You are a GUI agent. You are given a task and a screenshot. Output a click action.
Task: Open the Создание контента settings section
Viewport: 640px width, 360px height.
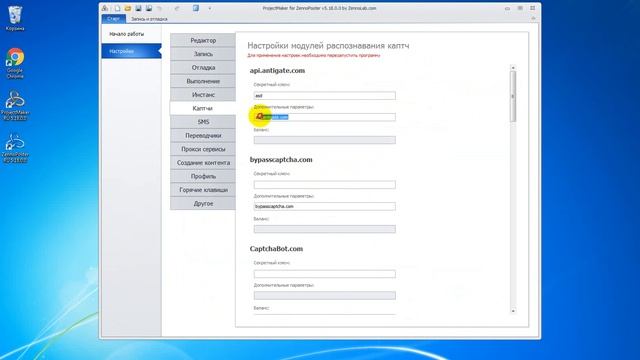(203, 162)
